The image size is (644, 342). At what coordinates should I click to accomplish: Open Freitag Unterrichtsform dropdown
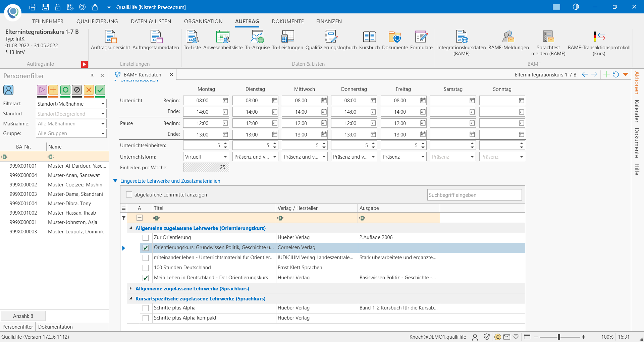423,157
